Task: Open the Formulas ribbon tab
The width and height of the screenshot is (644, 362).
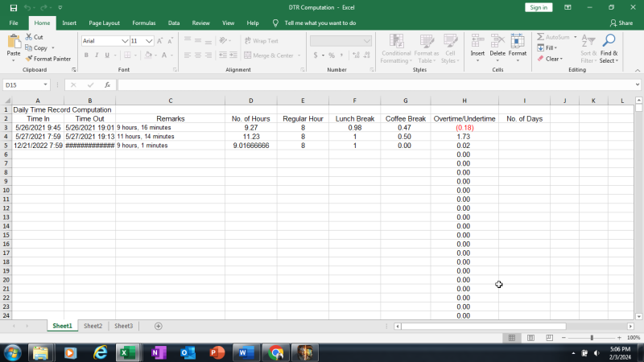Action: tap(143, 23)
